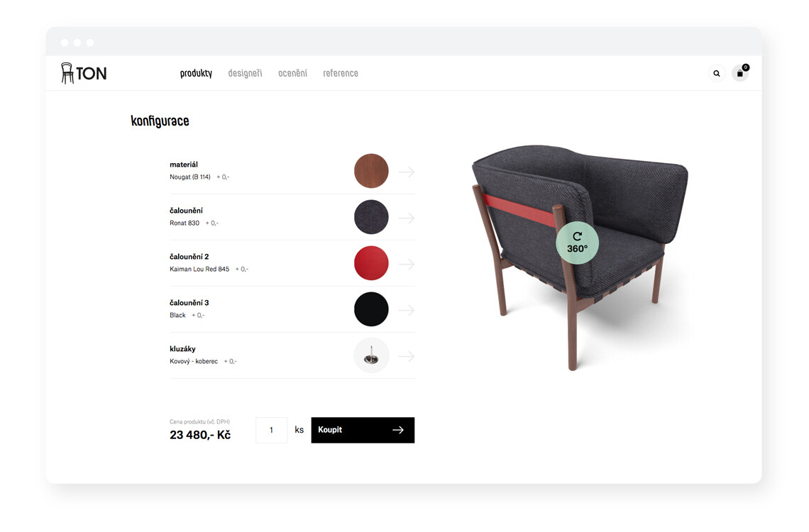Select the Nougat wood color swatch
809x532 pixels.
coord(371,171)
